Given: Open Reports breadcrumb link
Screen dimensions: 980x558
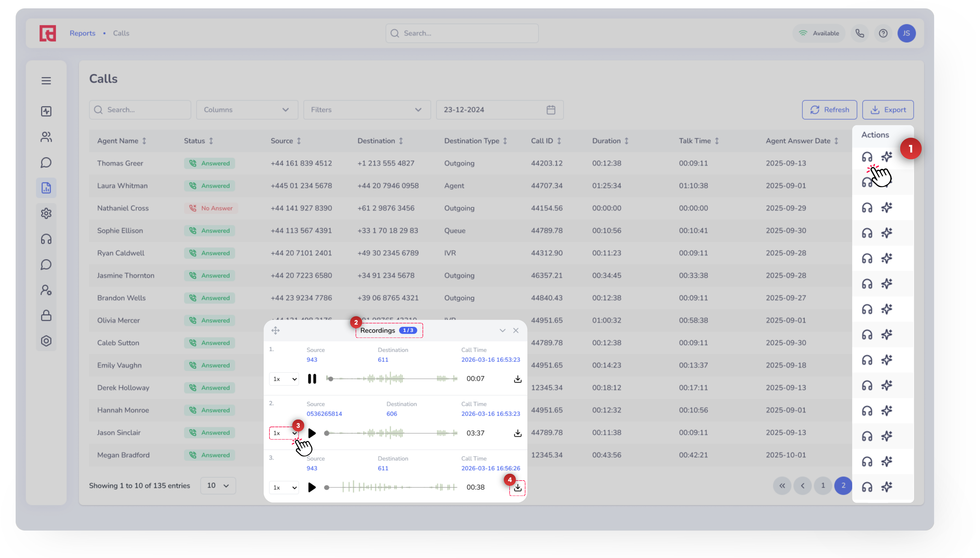Looking at the screenshot, I should 82,33.
